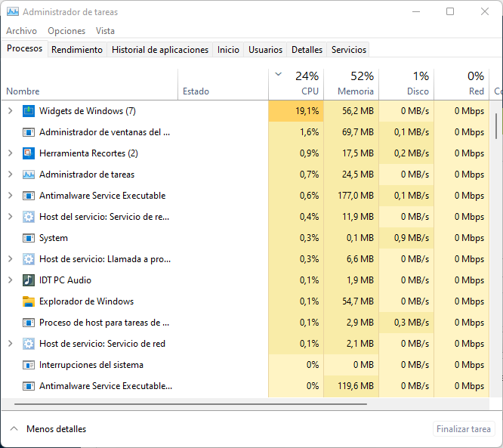Click the vertical scrollbar thumb
Viewport: 503px width, 448px height.
(496, 126)
